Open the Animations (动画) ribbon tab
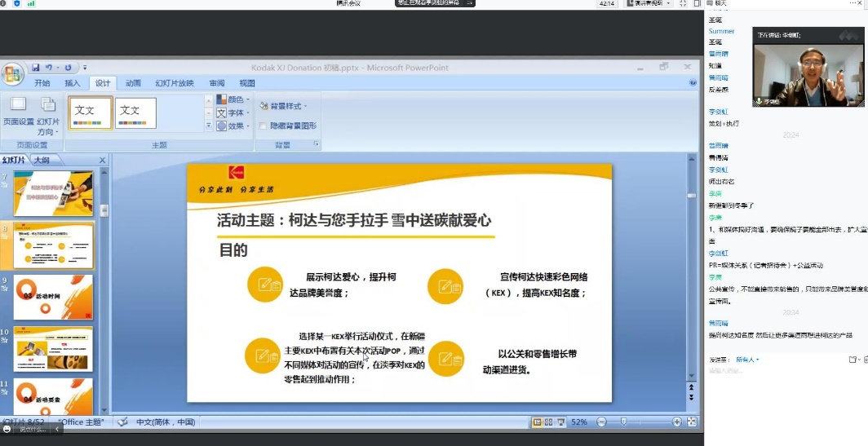The width and height of the screenshot is (868, 446). 133,83
